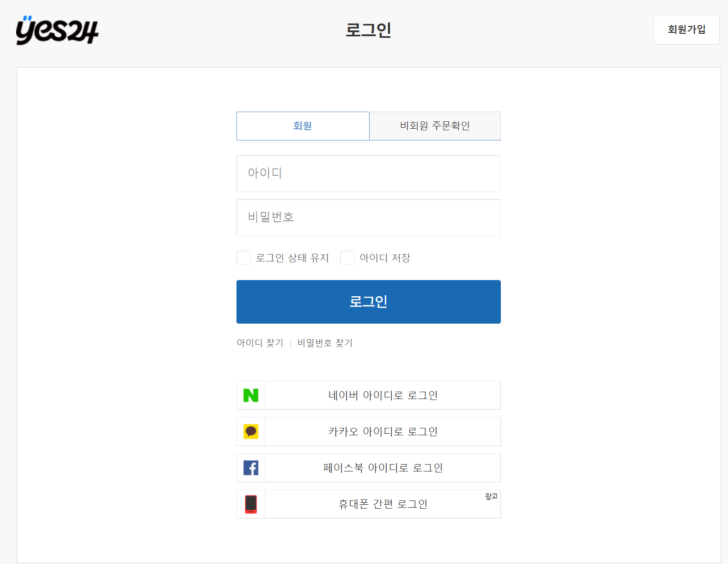Click inside the 비밀번호 input field
This screenshot has width=728, height=564.
[368, 217]
